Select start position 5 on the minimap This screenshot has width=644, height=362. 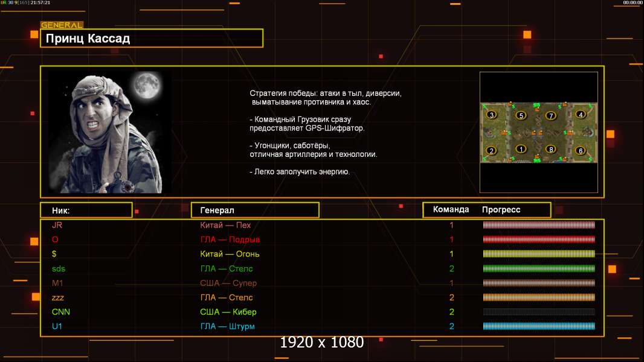[521, 115]
